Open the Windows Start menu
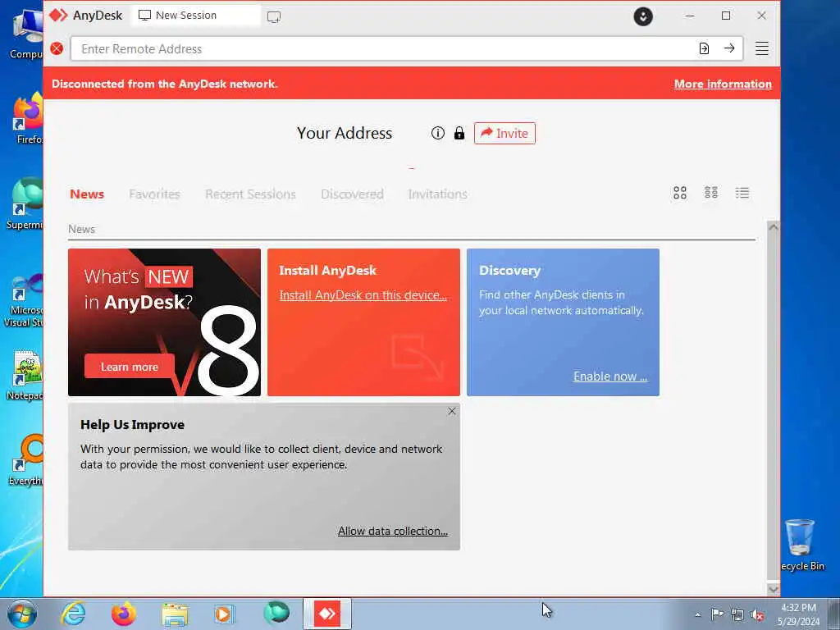The height and width of the screenshot is (630, 840). pyautogui.click(x=22, y=614)
